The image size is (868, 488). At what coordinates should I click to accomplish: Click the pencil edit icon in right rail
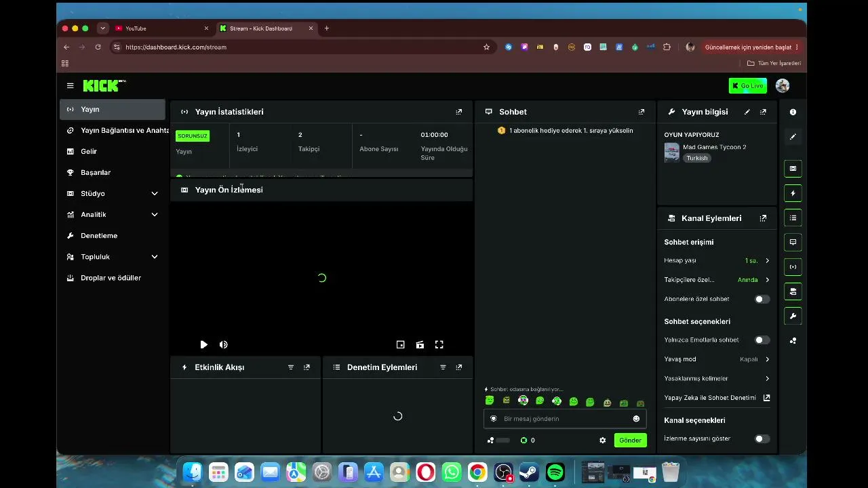tap(793, 137)
